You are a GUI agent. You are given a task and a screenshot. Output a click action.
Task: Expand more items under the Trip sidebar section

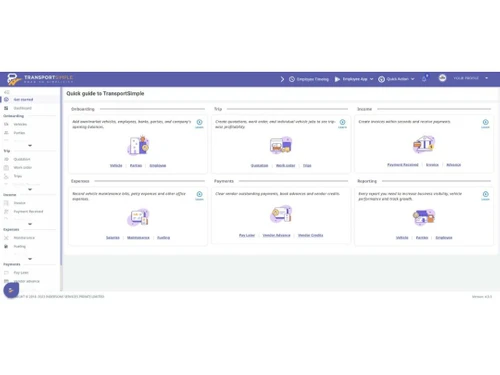(x=30, y=189)
